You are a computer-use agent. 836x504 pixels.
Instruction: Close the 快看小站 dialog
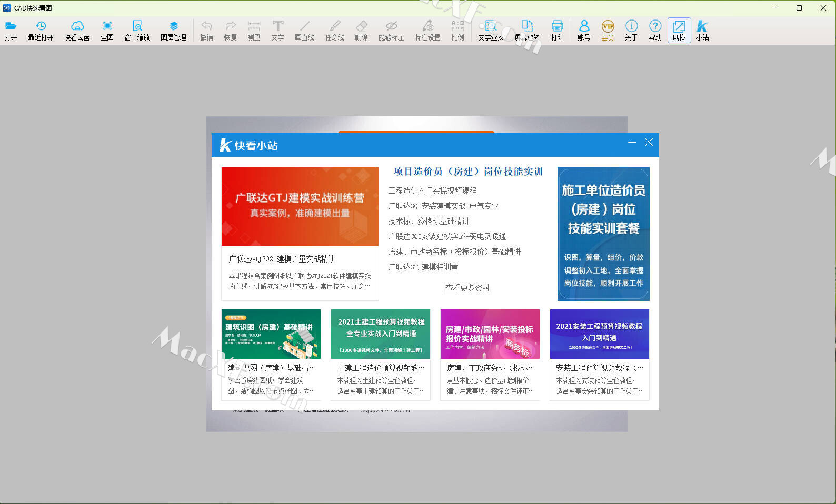(x=649, y=142)
